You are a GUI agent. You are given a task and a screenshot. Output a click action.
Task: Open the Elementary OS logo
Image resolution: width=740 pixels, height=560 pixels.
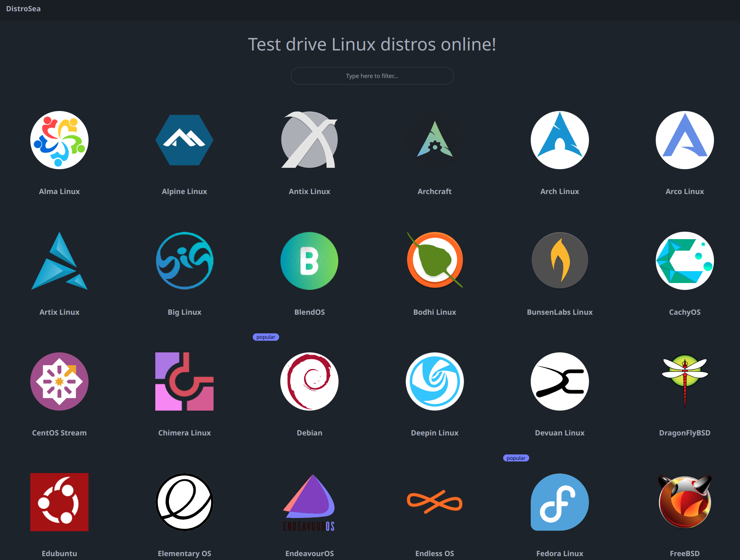click(x=184, y=502)
